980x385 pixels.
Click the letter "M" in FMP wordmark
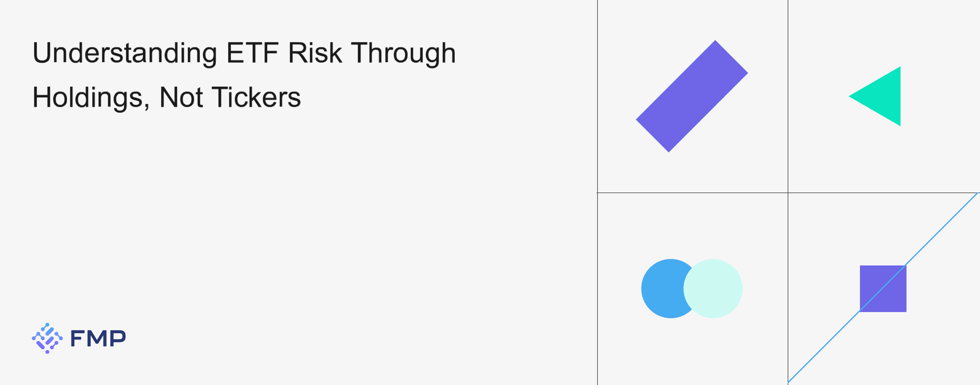point(98,338)
